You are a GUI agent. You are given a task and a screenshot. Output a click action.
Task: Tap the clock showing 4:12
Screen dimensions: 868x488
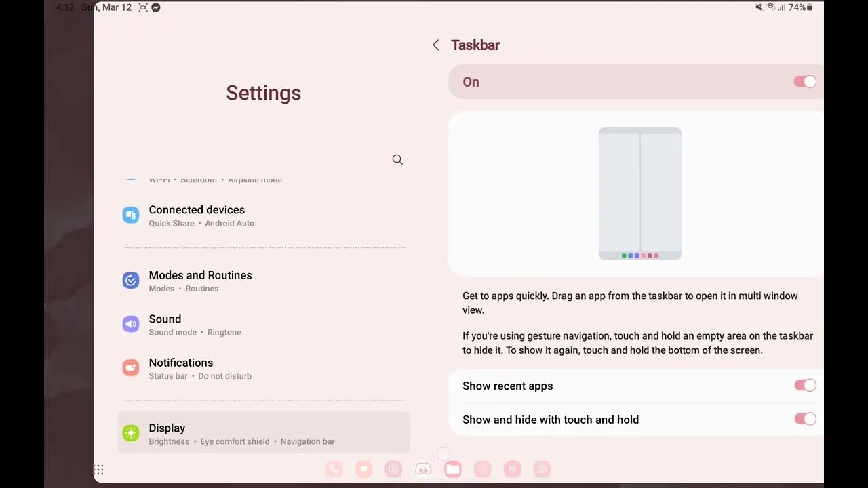click(65, 7)
